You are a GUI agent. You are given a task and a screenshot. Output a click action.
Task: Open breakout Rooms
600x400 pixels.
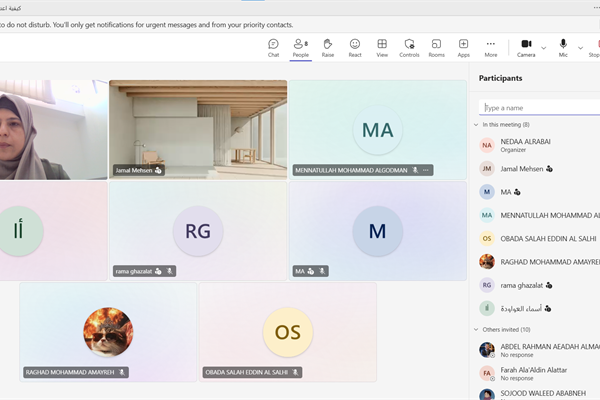[437, 48]
